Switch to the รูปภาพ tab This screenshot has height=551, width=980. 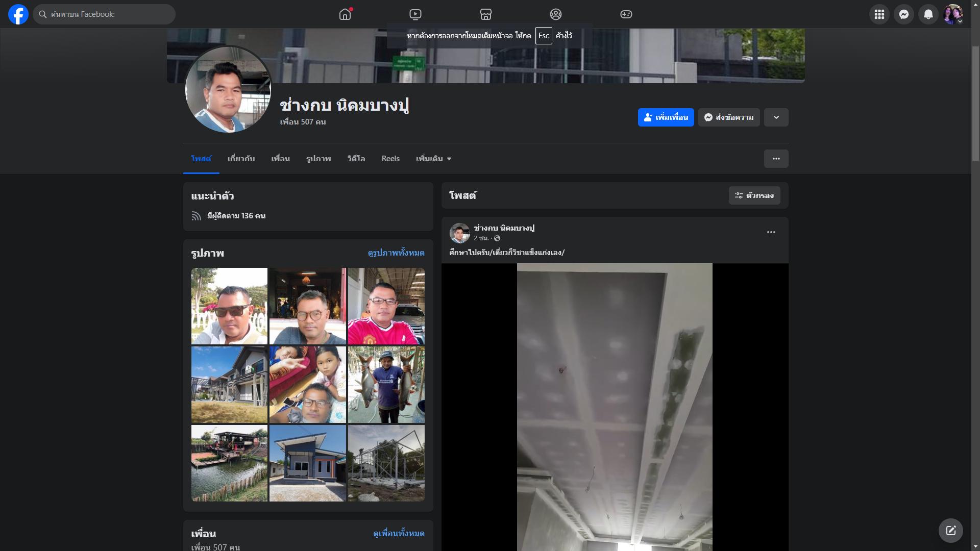318,159
